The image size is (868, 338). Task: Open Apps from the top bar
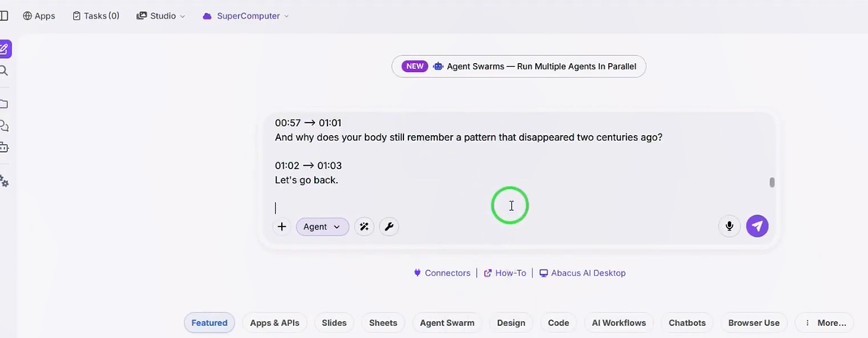(x=39, y=16)
